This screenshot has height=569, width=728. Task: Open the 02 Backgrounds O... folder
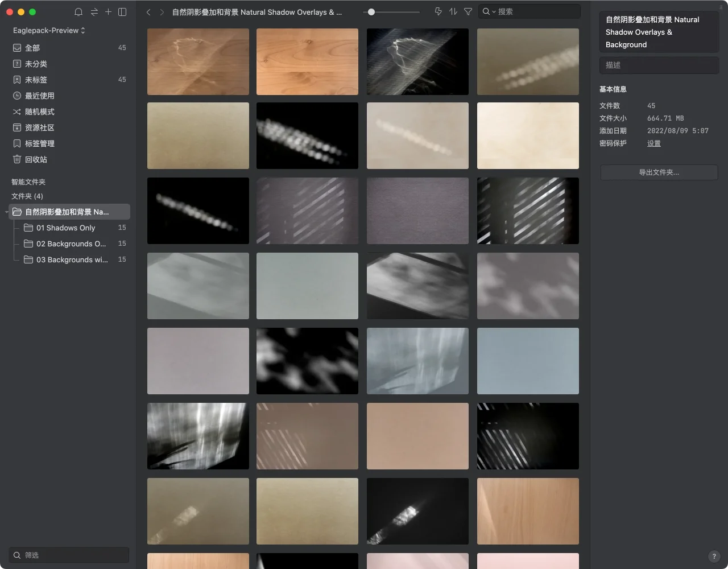tap(75, 244)
